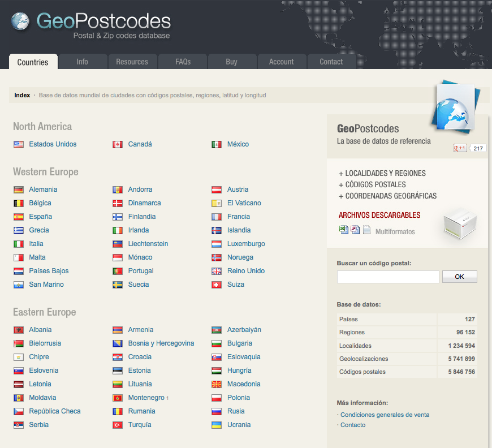
Task: Click the Excel file format icon
Action: click(x=344, y=230)
